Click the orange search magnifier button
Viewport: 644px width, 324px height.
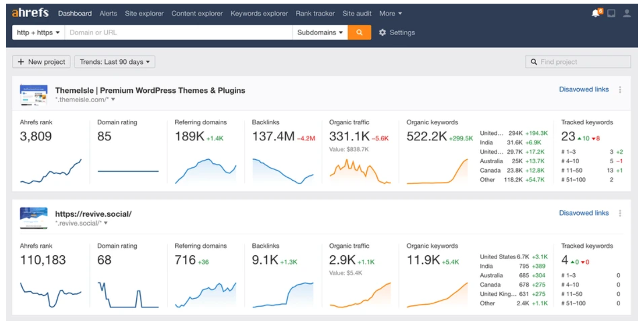(359, 32)
